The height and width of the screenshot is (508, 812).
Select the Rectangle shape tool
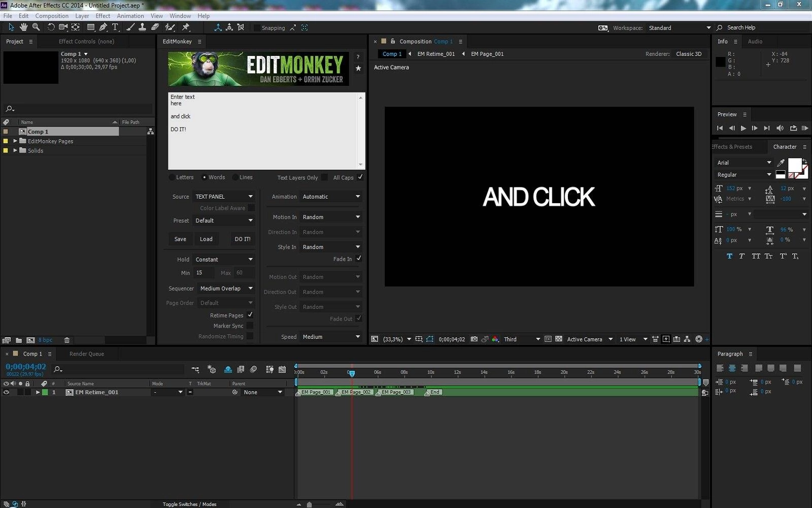tap(91, 27)
